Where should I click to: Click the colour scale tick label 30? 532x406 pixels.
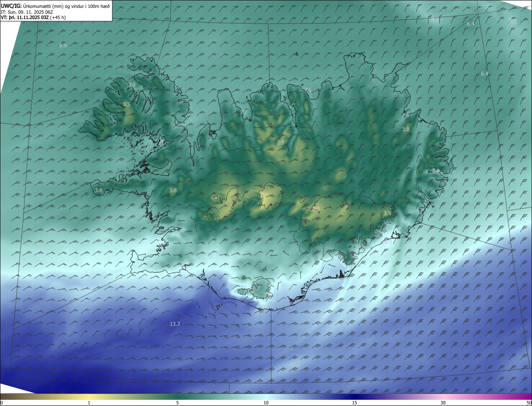(443, 403)
